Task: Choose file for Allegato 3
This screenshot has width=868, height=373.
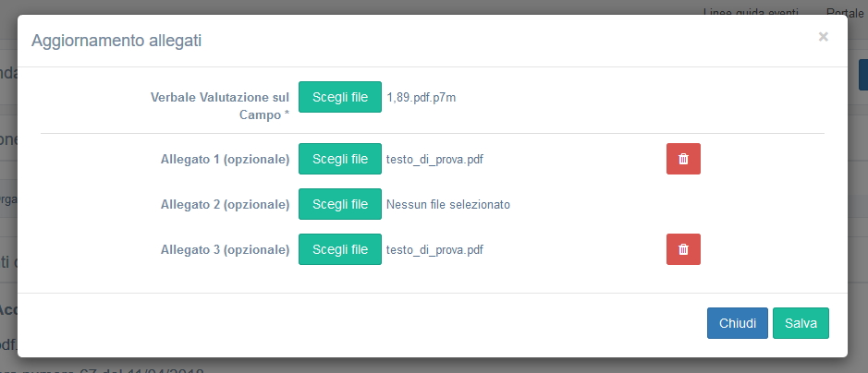Action: click(x=340, y=249)
